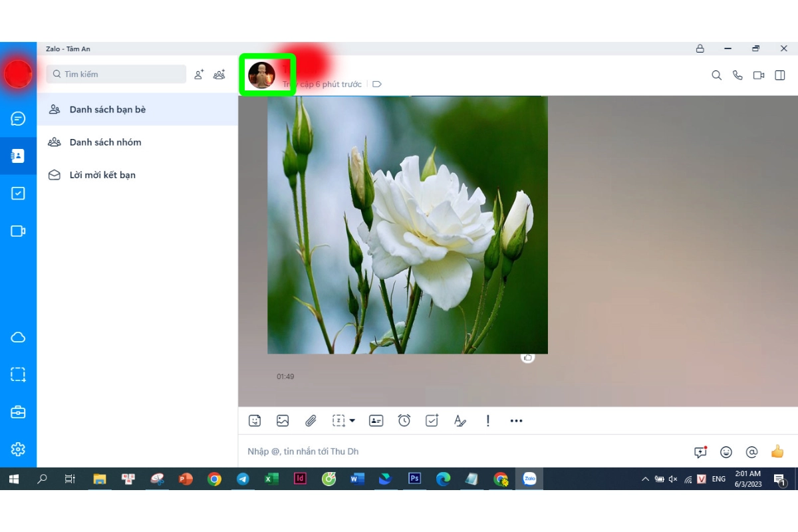Open Lời mời kết bạn invitations
The image size is (798, 532).
(x=102, y=175)
